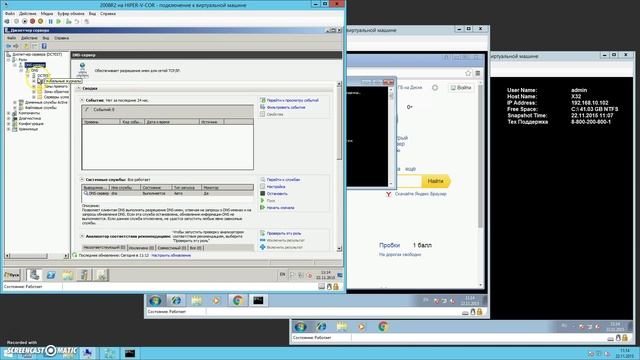Open the Совместимый tab in analyzer
This screenshot has width=640, height=360.
click(171, 248)
